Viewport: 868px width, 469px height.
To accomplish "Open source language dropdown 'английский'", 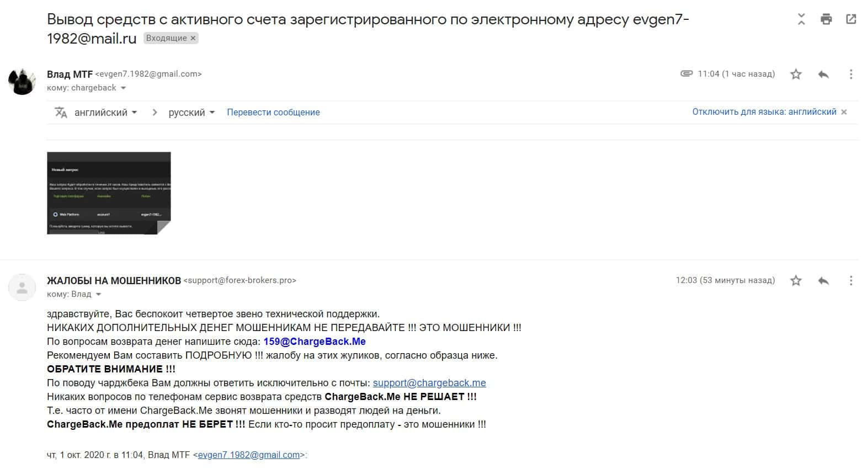I will point(105,113).
